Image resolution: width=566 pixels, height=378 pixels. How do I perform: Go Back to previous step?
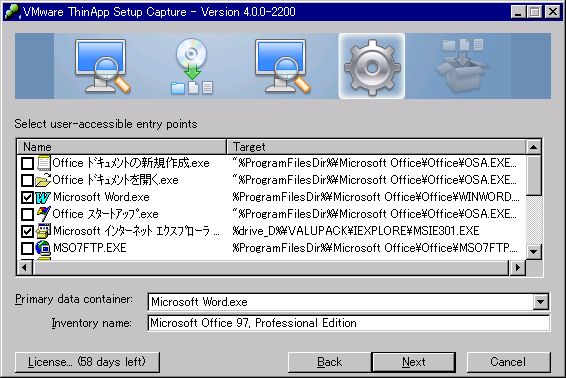click(x=329, y=362)
